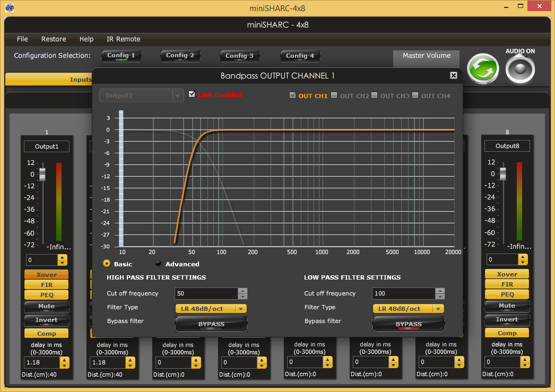Decrease Output8 gain with the down arrow

pyautogui.click(x=523, y=262)
